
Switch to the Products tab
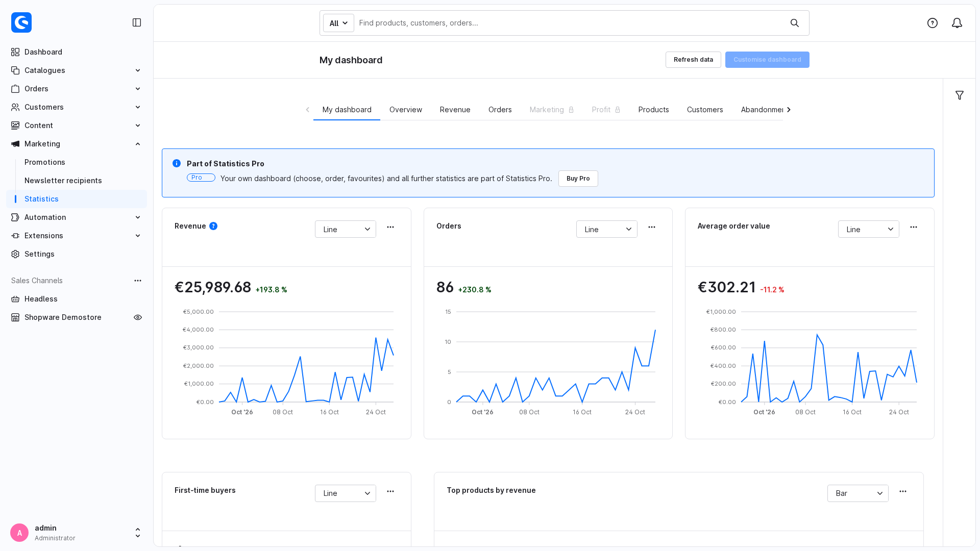click(x=654, y=110)
